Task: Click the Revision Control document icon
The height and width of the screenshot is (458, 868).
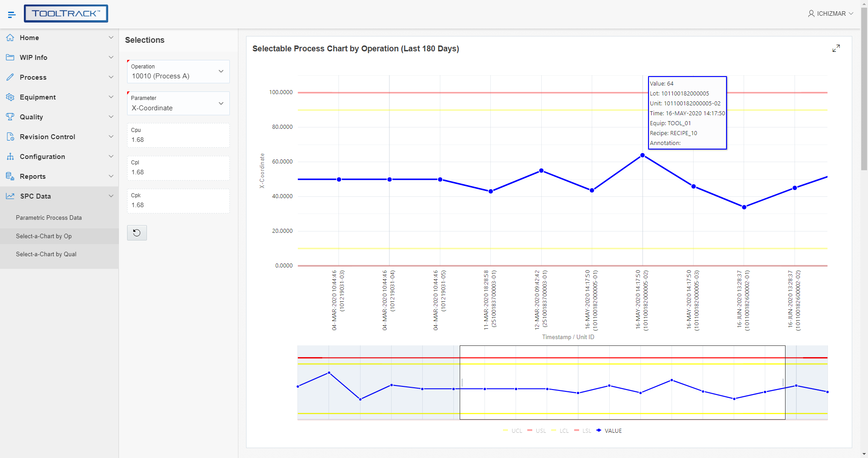Action: (10, 136)
